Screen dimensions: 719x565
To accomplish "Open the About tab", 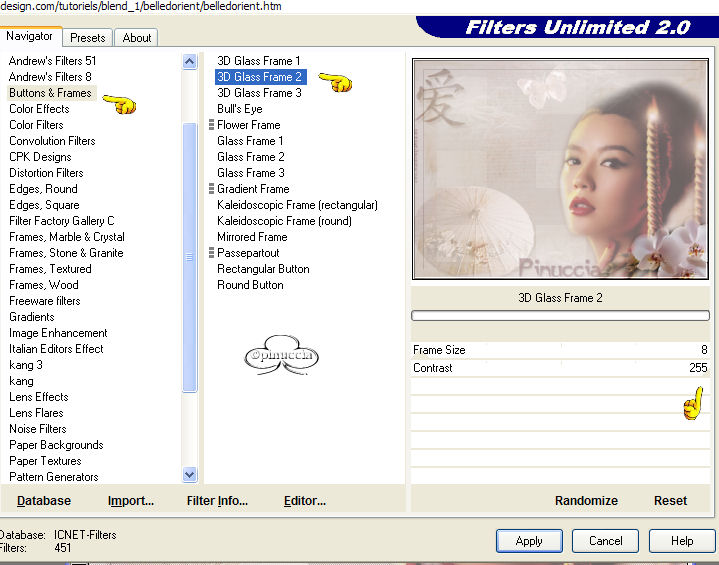I will coord(136,38).
